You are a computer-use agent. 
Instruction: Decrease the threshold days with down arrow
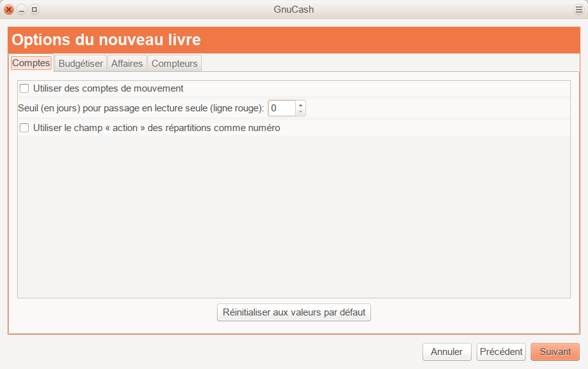point(300,112)
